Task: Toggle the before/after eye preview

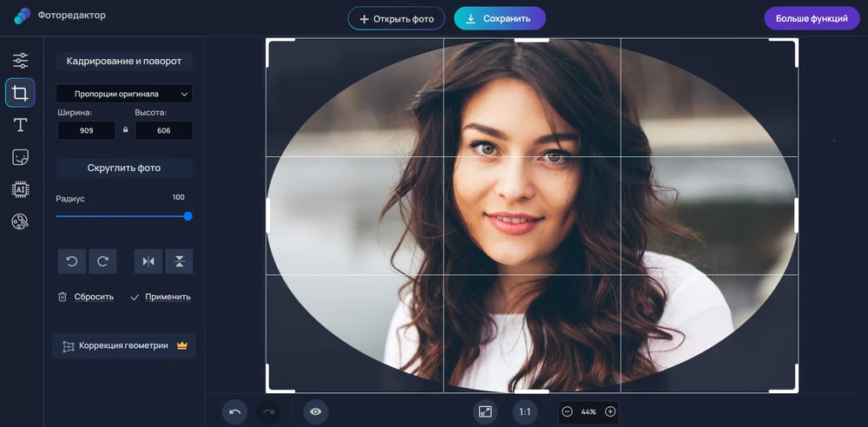Action: click(x=316, y=412)
